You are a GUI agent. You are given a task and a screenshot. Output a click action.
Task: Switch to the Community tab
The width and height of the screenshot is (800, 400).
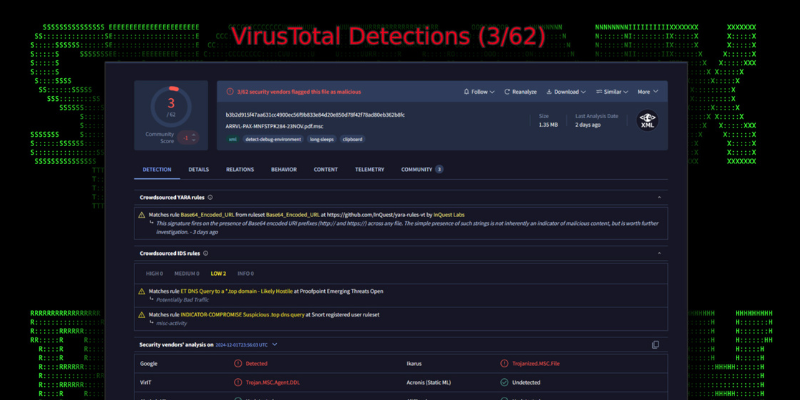[422, 169]
